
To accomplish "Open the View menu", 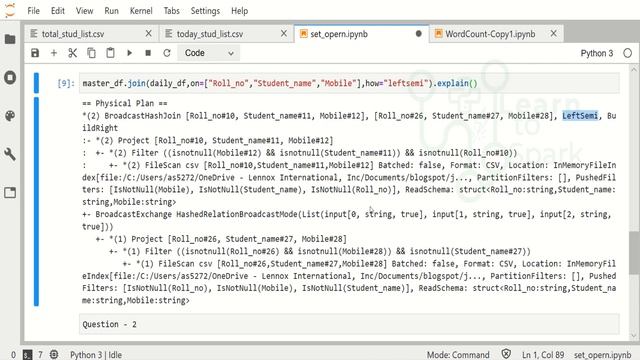I will [x=84, y=11].
